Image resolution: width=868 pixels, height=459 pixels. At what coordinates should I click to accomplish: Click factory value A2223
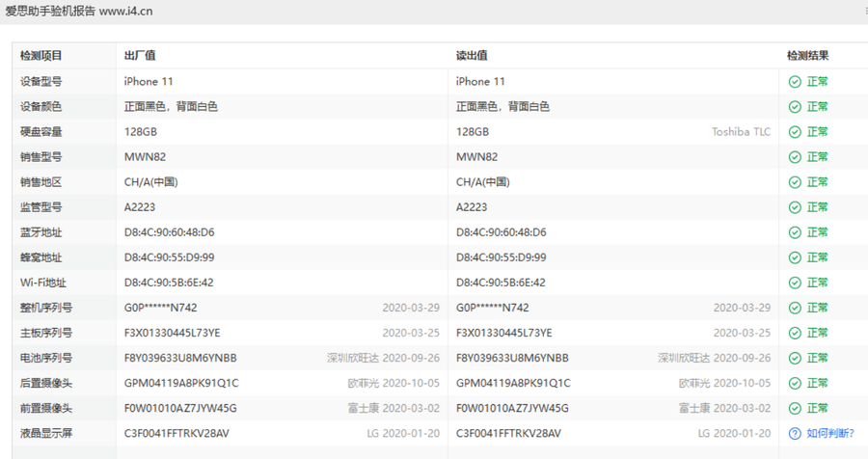140,207
